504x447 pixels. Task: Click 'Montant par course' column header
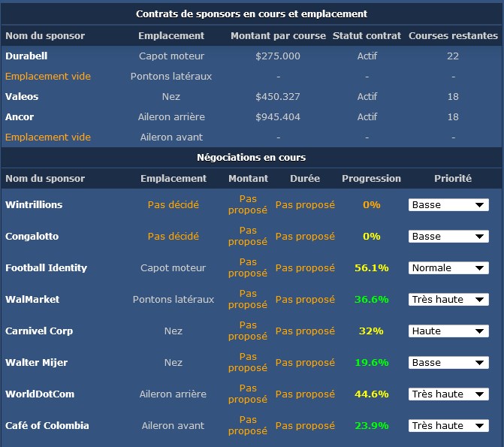point(278,36)
